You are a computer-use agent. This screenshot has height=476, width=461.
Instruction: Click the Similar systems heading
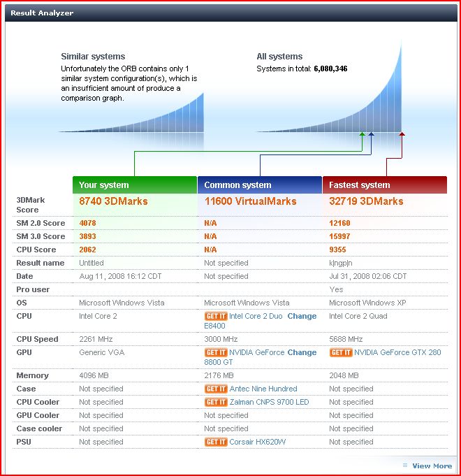tap(93, 57)
